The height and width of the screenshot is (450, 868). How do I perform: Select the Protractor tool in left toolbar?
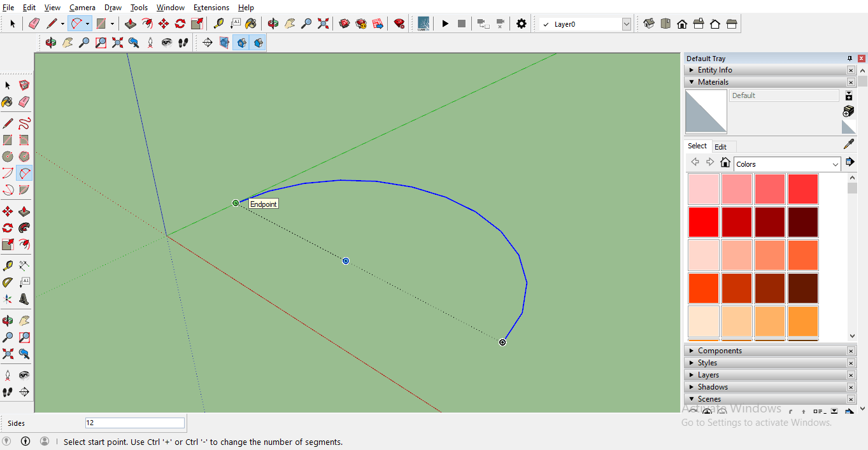click(x=8, y=282)
